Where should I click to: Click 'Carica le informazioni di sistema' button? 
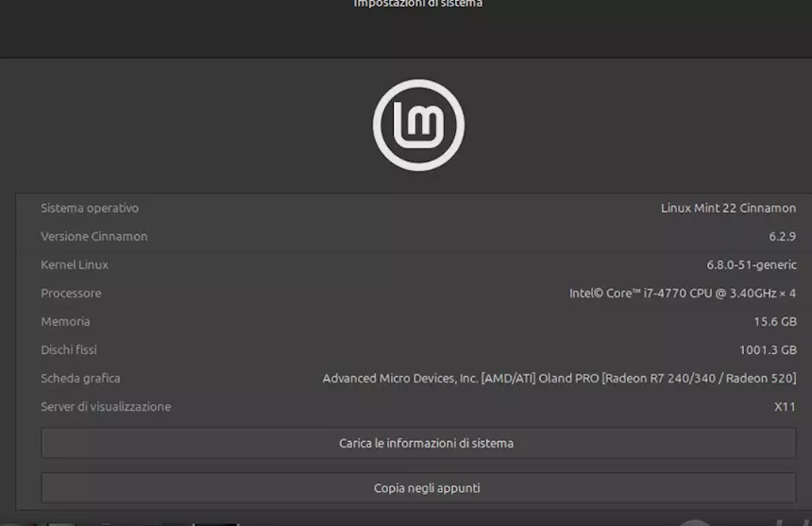tap(418, 443)
